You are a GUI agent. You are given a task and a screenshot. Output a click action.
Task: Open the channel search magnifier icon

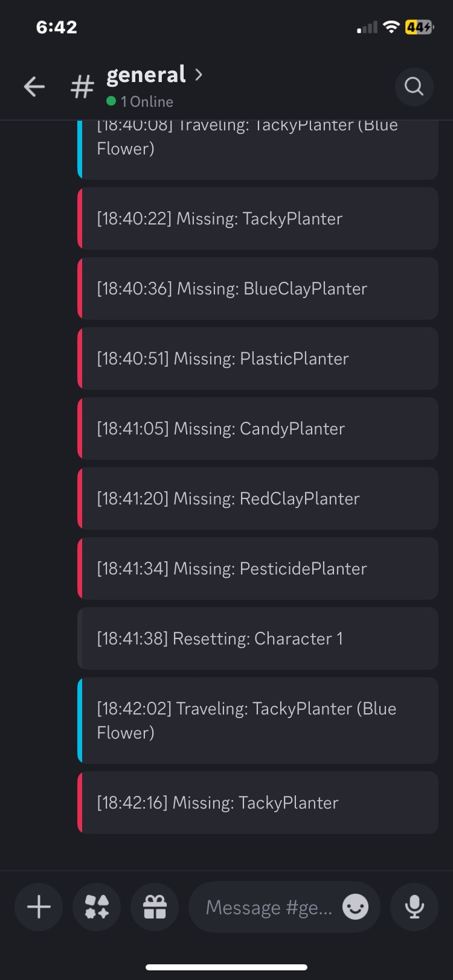[414, 87]
